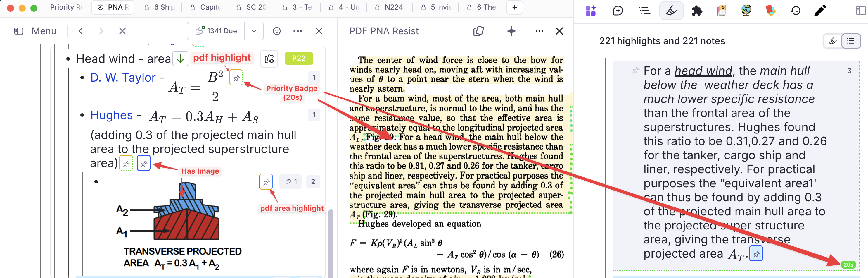The width and height of the screenshot is (868, 278).
Task: Open the purple AI tools grid icon
Action: [x=591, y=11]
